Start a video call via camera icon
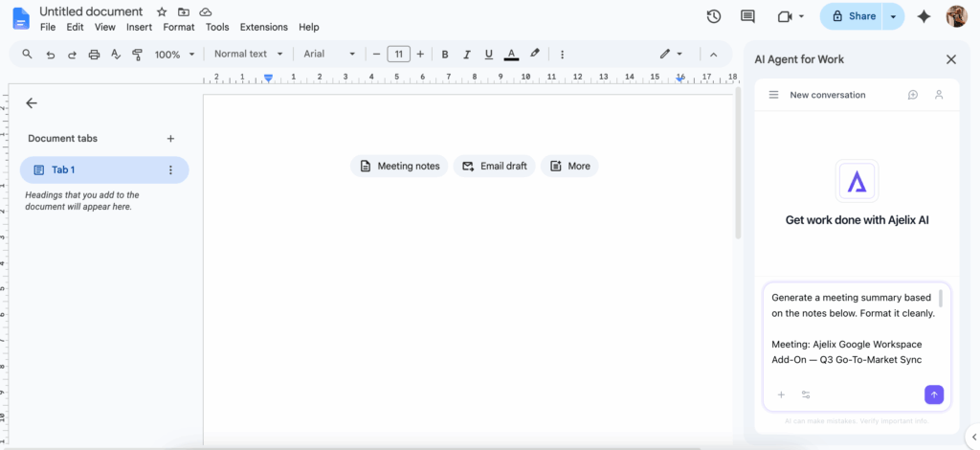This screenshot has height=450, width=980. click(785, 17)
